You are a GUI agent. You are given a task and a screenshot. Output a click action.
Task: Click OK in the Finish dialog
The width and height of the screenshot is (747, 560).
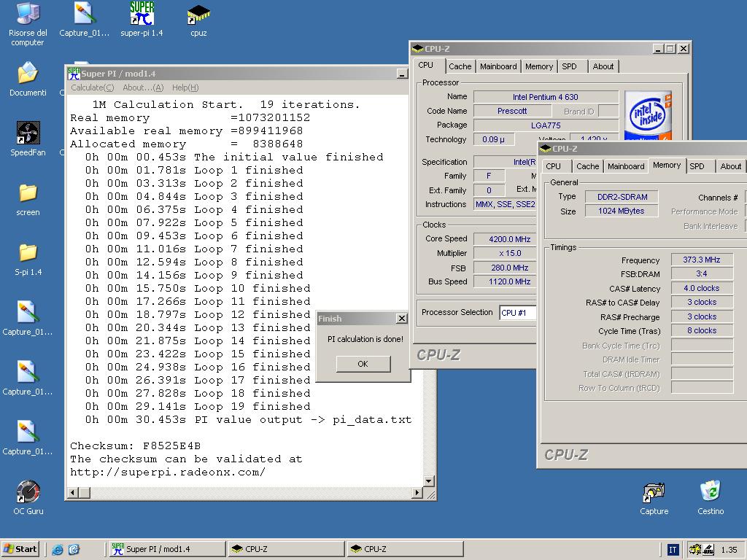[363, 364]
